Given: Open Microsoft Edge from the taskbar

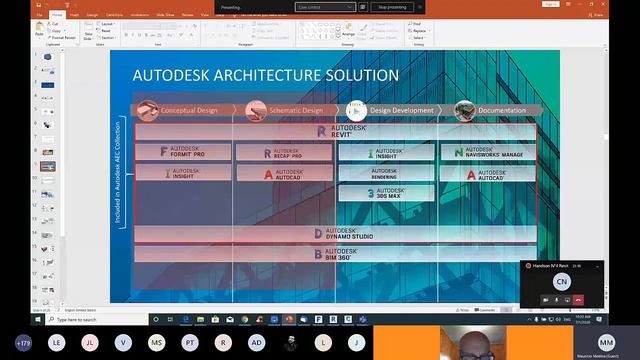Looking at the screenshot, I should (x=186, y=320).
